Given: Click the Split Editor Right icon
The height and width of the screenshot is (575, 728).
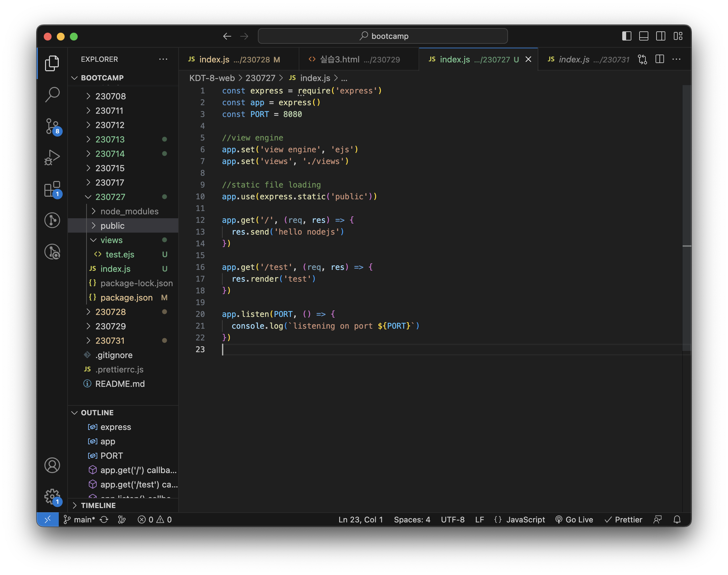Looking at the screenshot, I should point(660,59).
